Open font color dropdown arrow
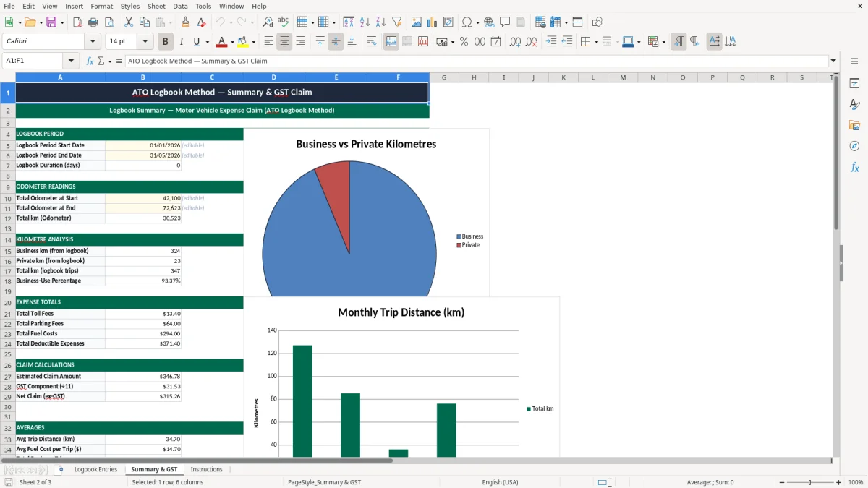The image size is (868, 488). [x=232, y=42]
